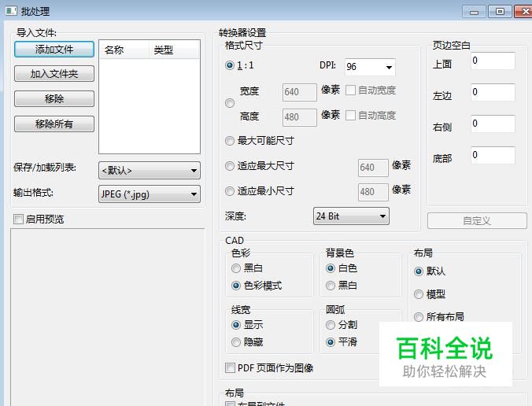Viewport: 532px width, 406px height.
Task: Select the 适应最大尺寸 radio button
Action: click(x=230, y=166)
